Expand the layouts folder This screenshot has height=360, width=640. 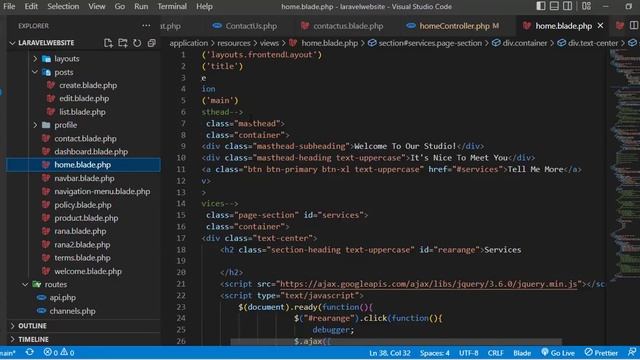[x=67, y=59]
